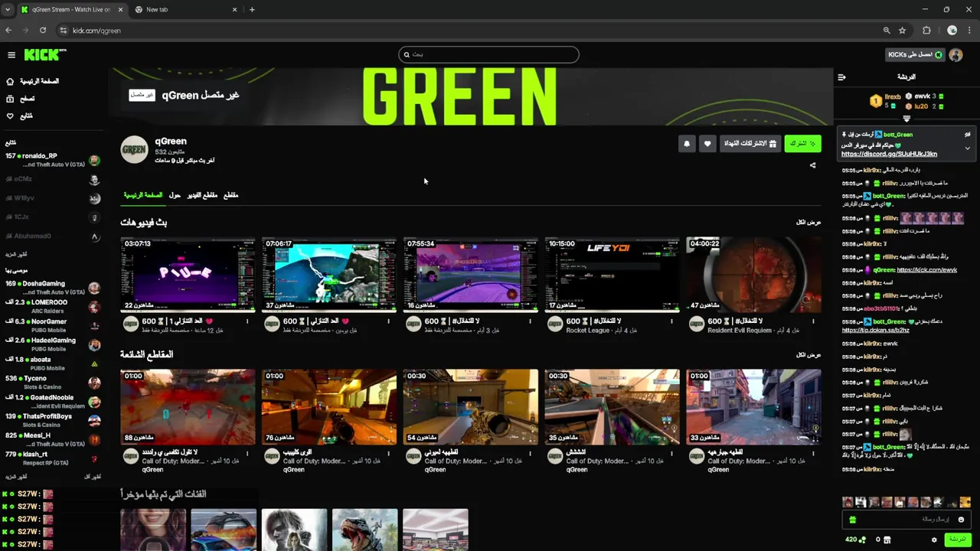Switch to the video clips tab

click(x=202, y=195)
